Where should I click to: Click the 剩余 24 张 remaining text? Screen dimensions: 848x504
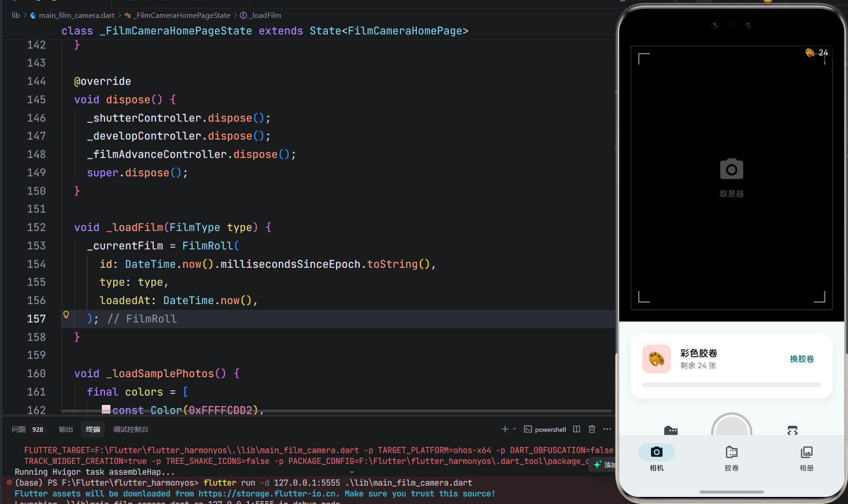tap(698, 365)
